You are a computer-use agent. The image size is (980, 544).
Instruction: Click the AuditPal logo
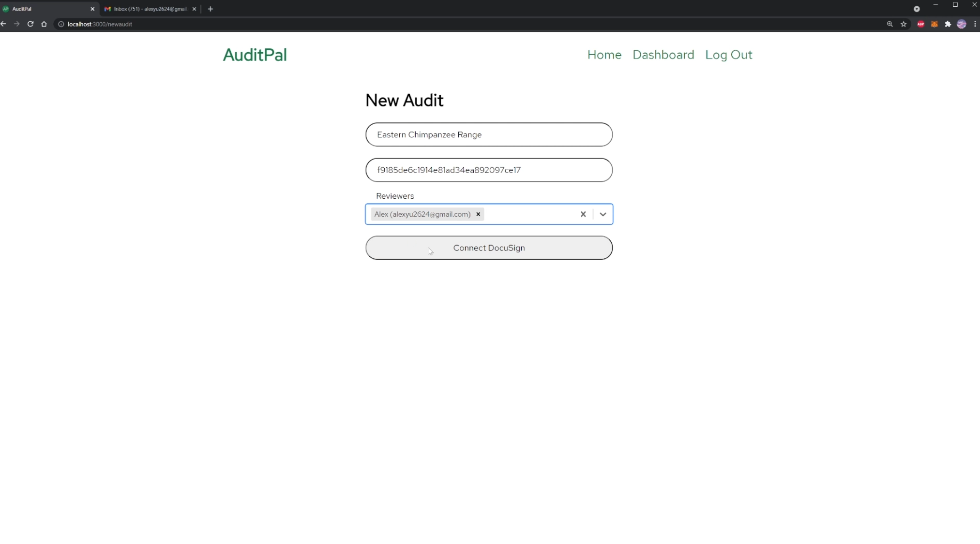pyautogui.click(x=255, y=55)
